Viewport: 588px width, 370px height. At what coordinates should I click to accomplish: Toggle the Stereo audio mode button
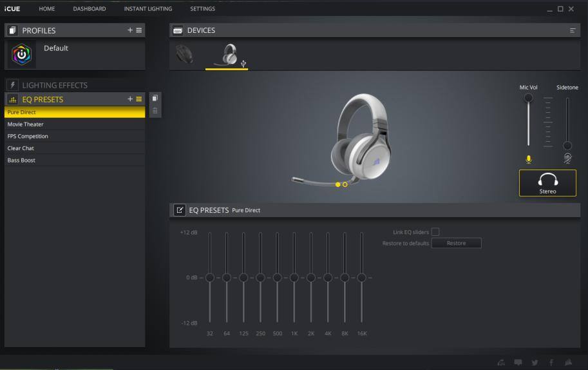click(x=547, y=183)
